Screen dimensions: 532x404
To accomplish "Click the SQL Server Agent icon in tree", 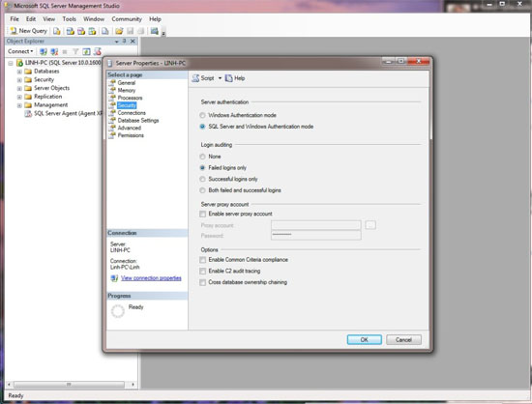I will (28, 113).
